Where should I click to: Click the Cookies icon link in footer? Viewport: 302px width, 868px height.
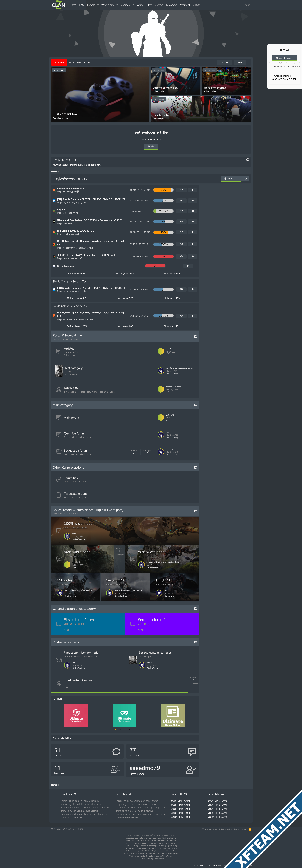56,829
